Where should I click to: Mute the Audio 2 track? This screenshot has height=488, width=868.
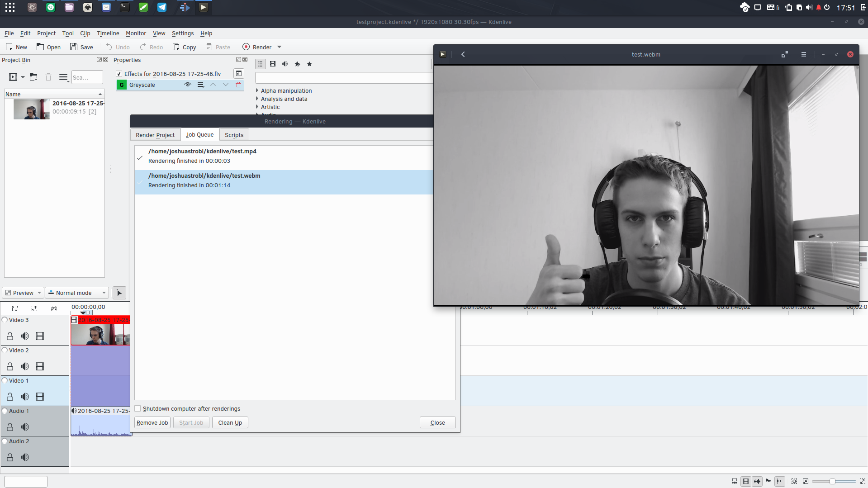click(25, 457)
